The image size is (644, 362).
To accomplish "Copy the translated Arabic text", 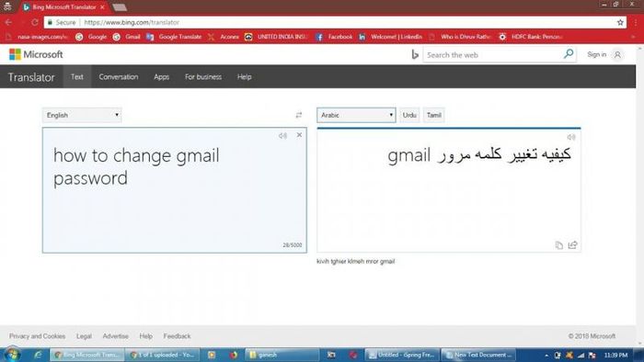I will pos(559,245).
